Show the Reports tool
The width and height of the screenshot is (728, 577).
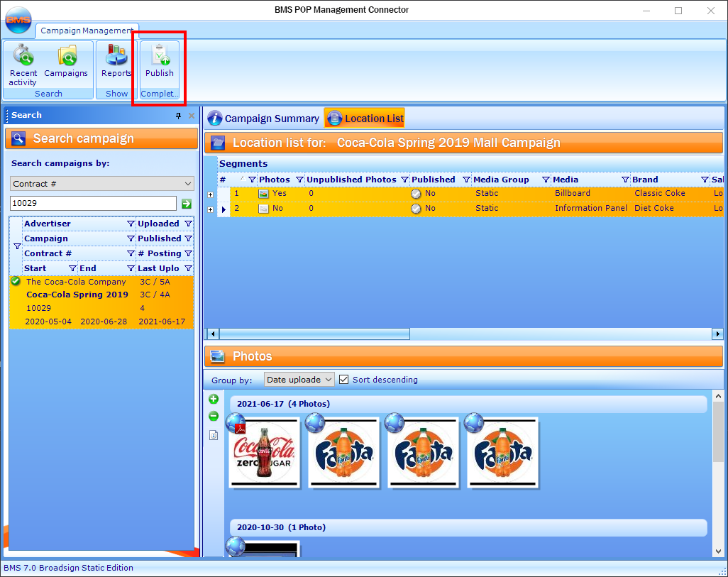[116, 61]
